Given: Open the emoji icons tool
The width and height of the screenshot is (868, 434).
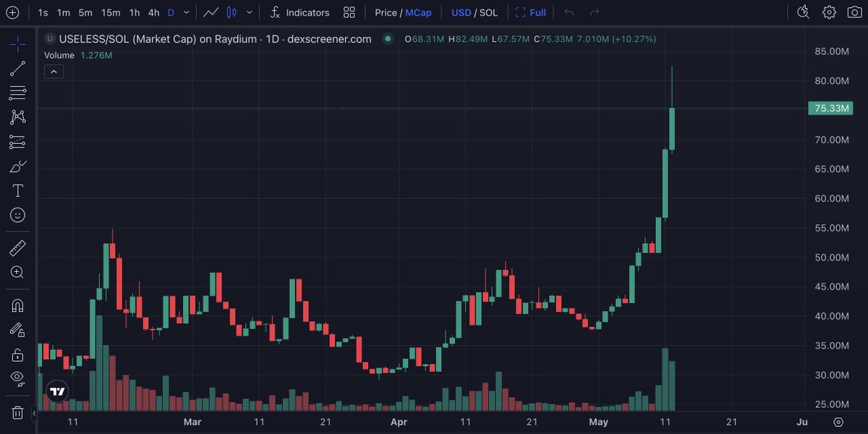Looking at the screenshot, I should click(x=18, y=215).
